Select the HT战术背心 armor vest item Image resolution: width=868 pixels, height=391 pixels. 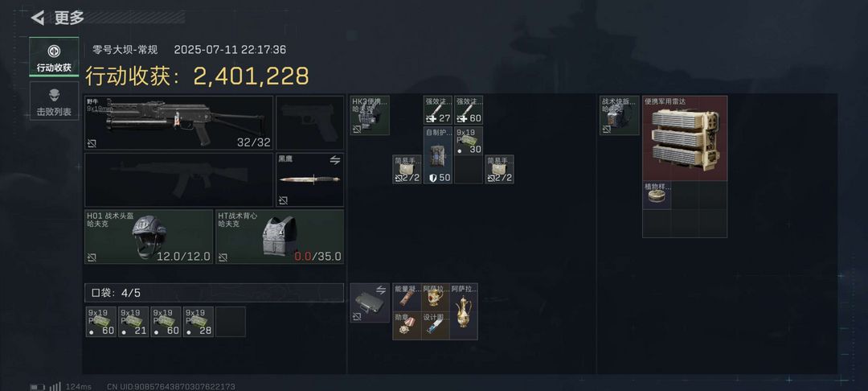pyautogui.click(x=280, y=237)
